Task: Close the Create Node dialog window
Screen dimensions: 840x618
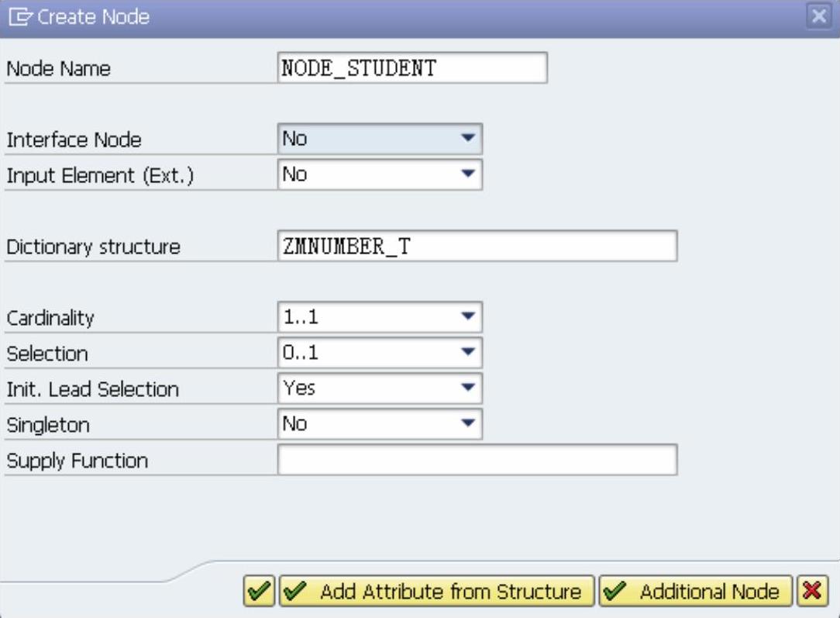Action: (x=818, y=16)
